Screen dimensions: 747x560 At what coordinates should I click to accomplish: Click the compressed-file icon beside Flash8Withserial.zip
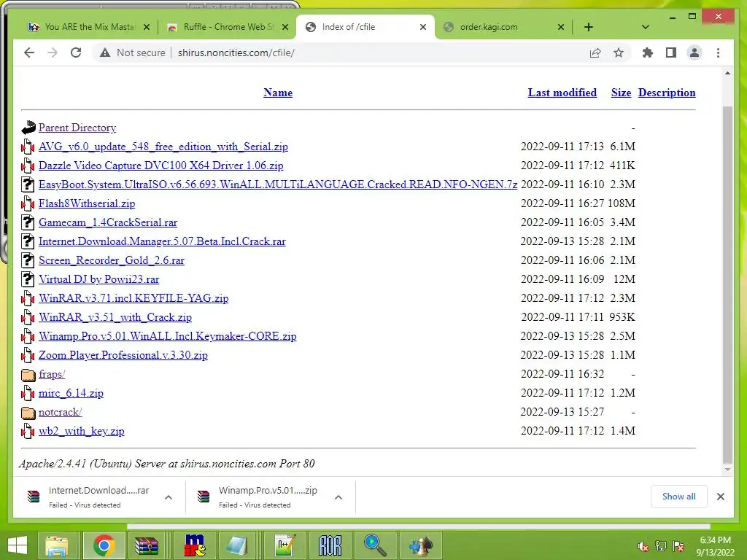coord(28,204)
